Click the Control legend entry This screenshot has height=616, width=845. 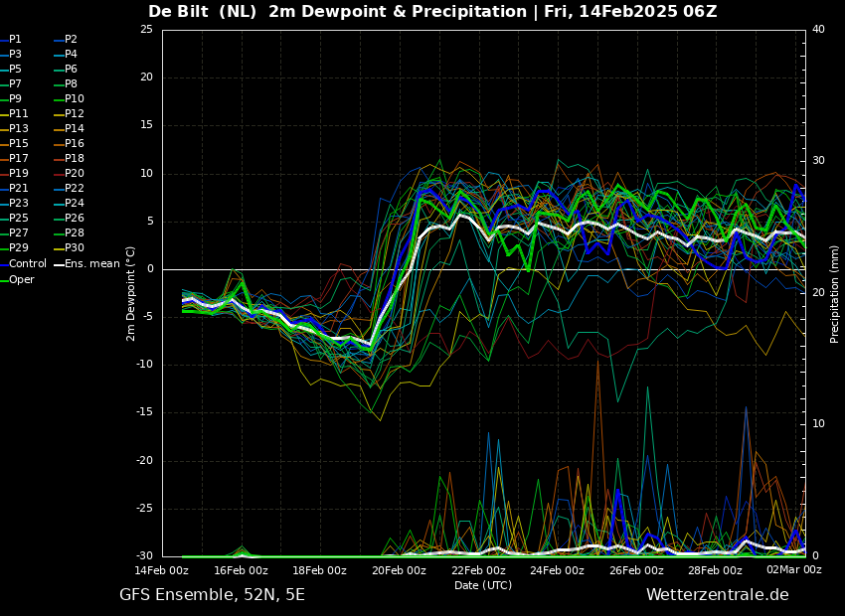23,264
